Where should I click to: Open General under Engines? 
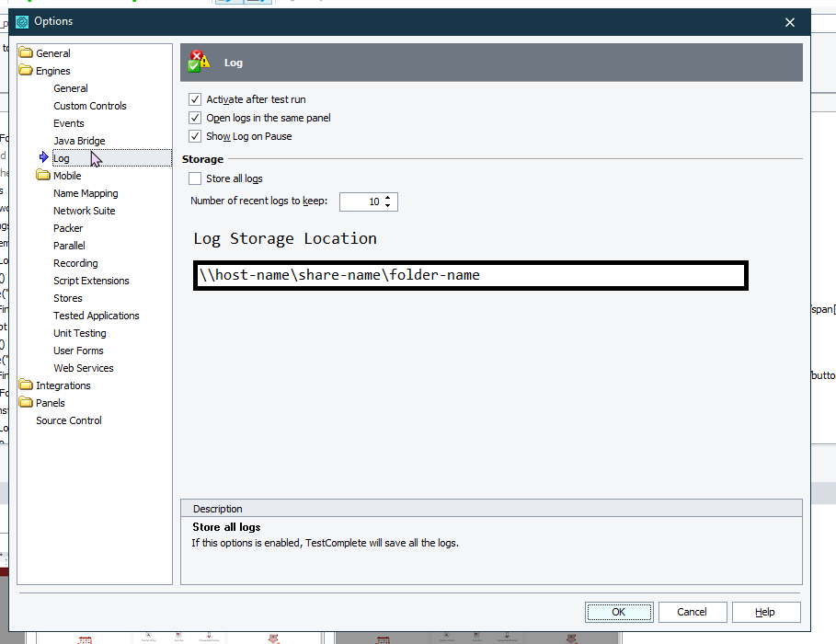(71, 88)
